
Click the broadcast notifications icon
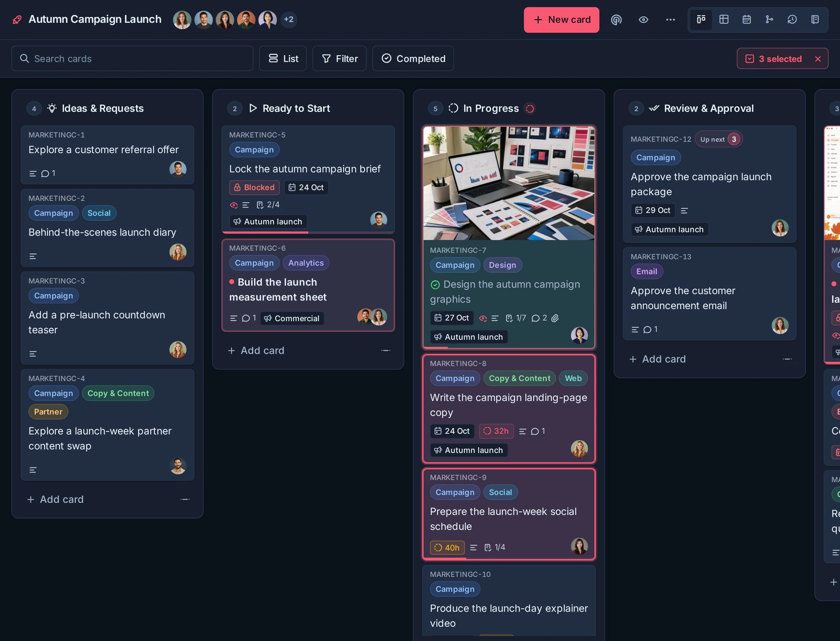pyautogui.click(x=616, y=20)
